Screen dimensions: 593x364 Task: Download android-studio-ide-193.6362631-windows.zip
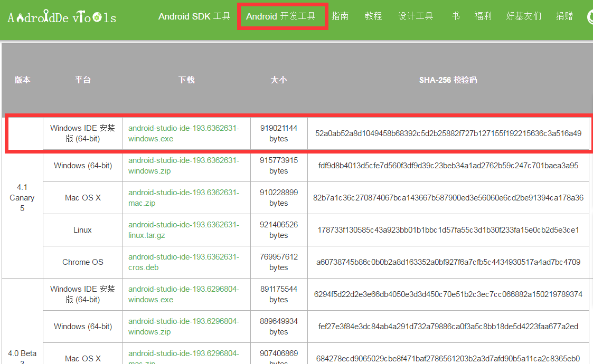[x=184, y=166]
